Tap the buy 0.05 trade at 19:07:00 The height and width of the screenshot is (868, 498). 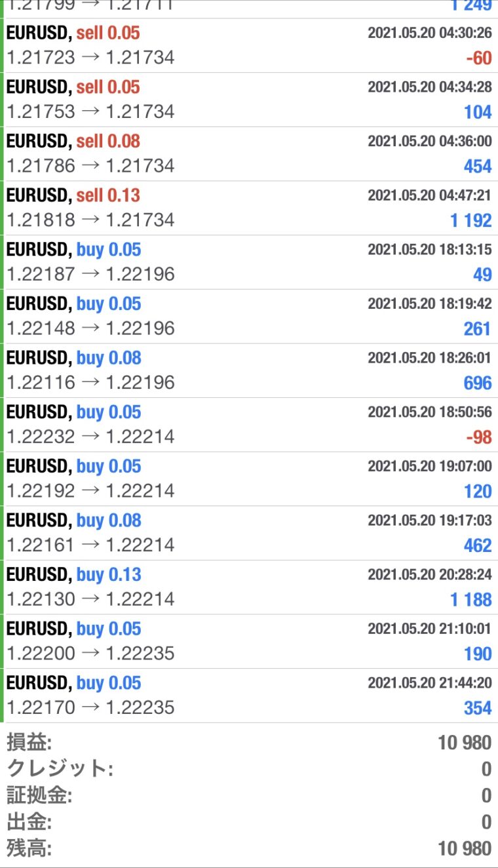[249, 479]
